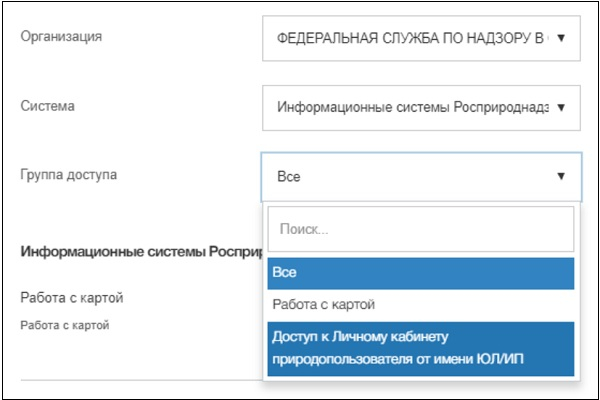
Task: Choose 'Работа с картой' dropdown option
Action: click(421, 305)
